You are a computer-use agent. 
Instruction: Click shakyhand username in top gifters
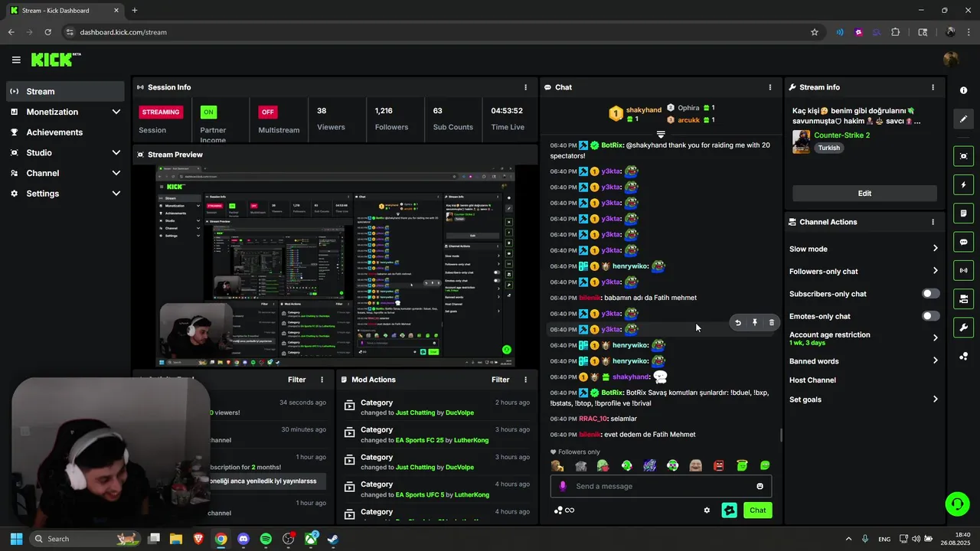point(643,109)
